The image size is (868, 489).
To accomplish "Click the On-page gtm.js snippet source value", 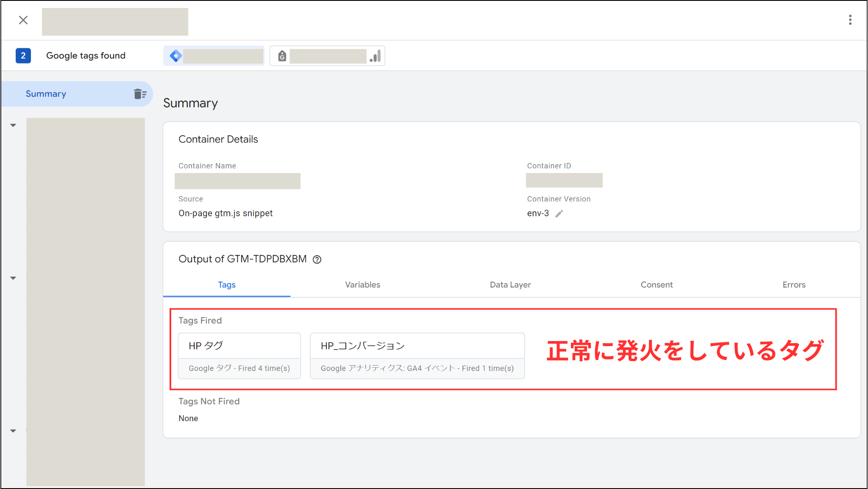I will 225,213.
